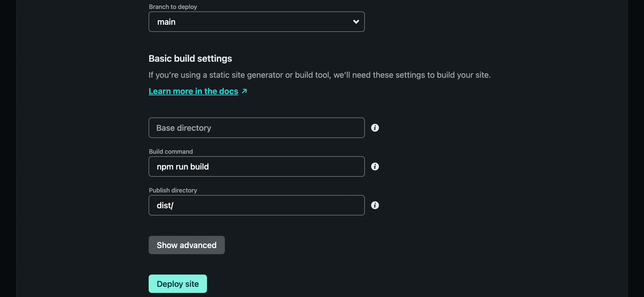Click the 'Build command' field label
This screenshot has width=644, height=297.
171,152
